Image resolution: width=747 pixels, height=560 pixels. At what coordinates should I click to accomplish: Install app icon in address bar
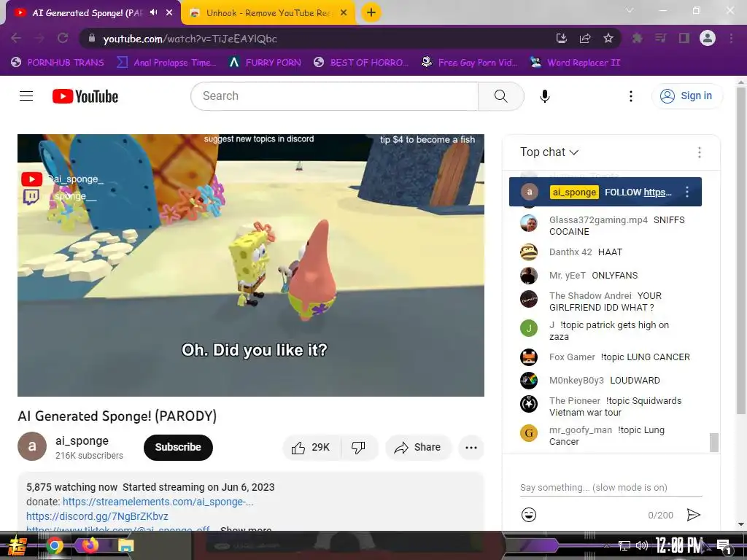(562, 39)
